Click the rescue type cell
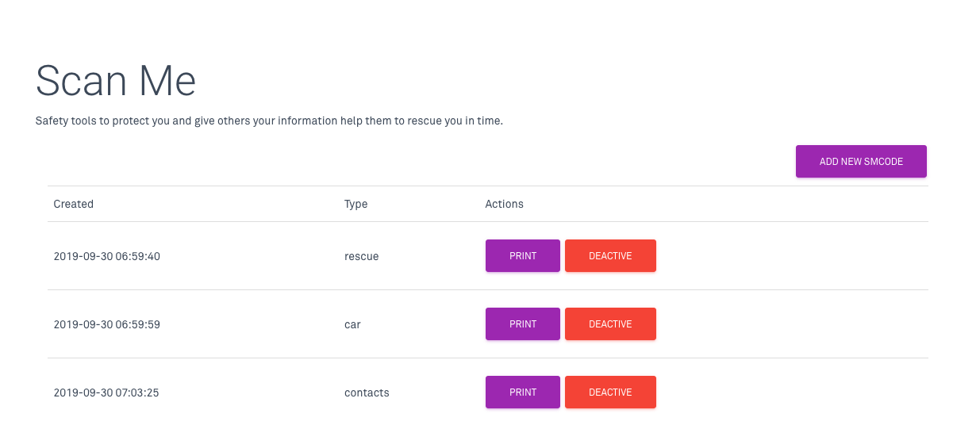The image size is (980, 425). click(x=361, y=256)
